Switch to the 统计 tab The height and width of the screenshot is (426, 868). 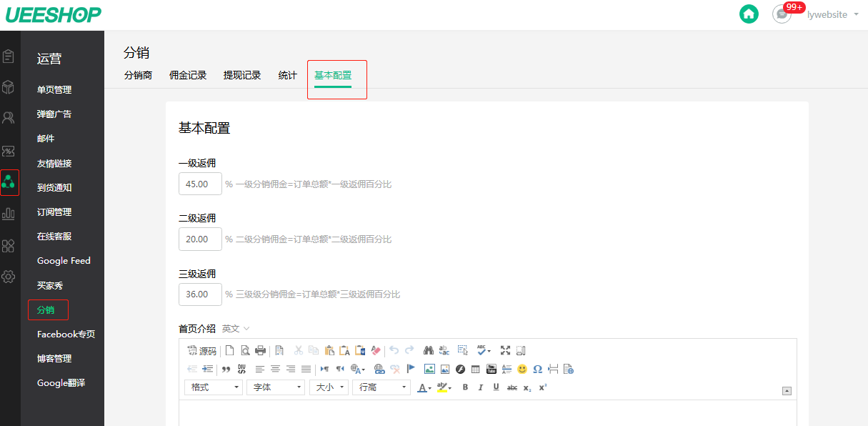click(288, 75)
